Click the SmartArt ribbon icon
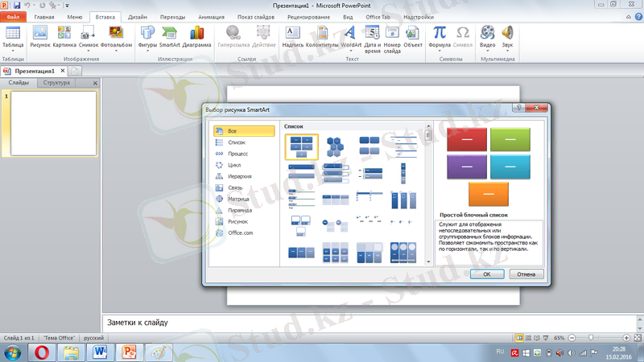Viewport: 644px width, 362px height. point(169,36)
